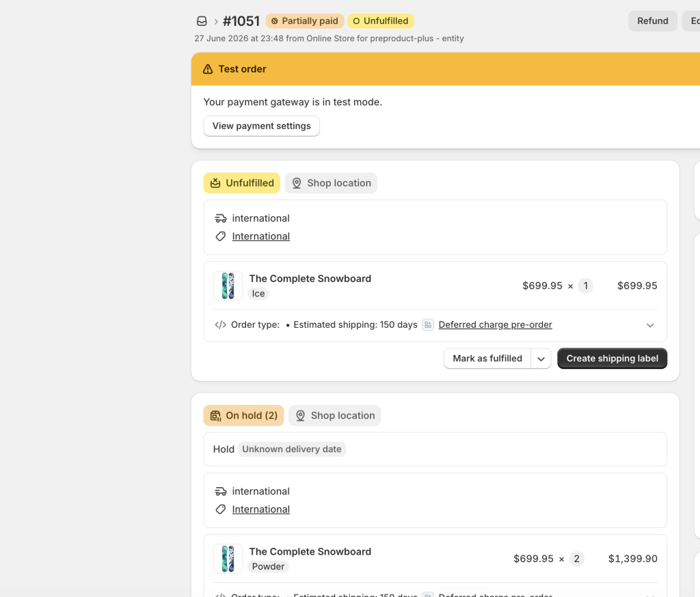
Task: Open the Powder snowboard thumbnail
Action: (x=228, y=559)
